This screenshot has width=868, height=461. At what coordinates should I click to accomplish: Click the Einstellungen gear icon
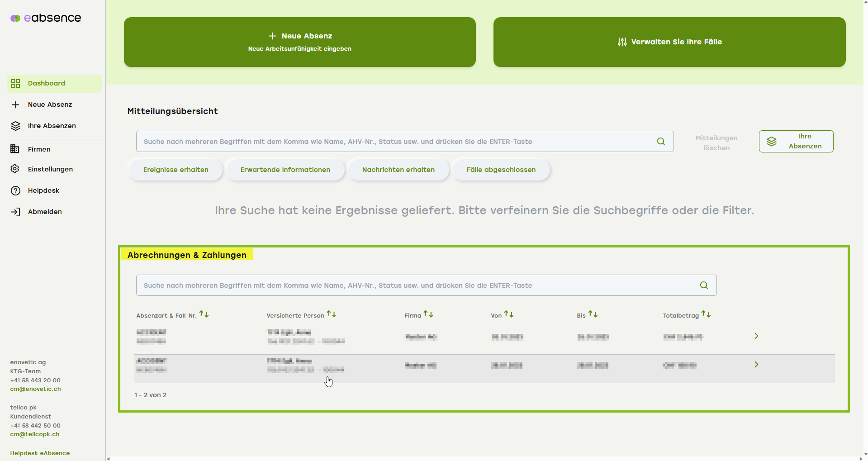[15, 169]
